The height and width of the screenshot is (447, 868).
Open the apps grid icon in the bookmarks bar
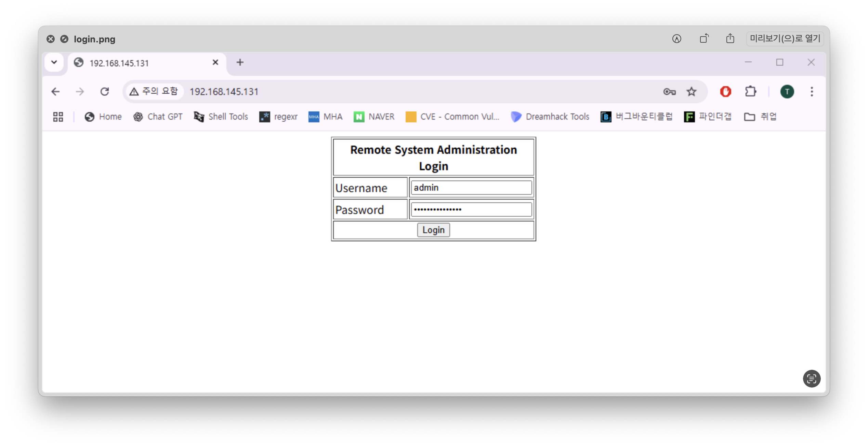click(x=58, y=117)
